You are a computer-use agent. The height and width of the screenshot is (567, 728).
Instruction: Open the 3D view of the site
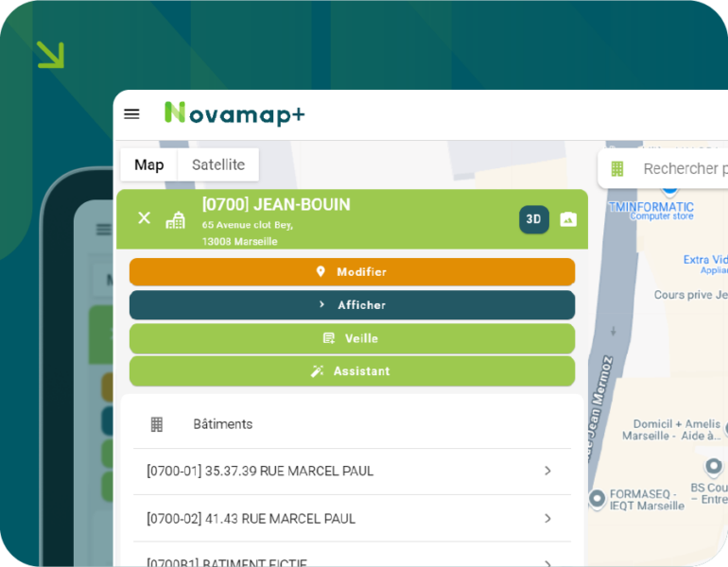click(x=534, y=219)
